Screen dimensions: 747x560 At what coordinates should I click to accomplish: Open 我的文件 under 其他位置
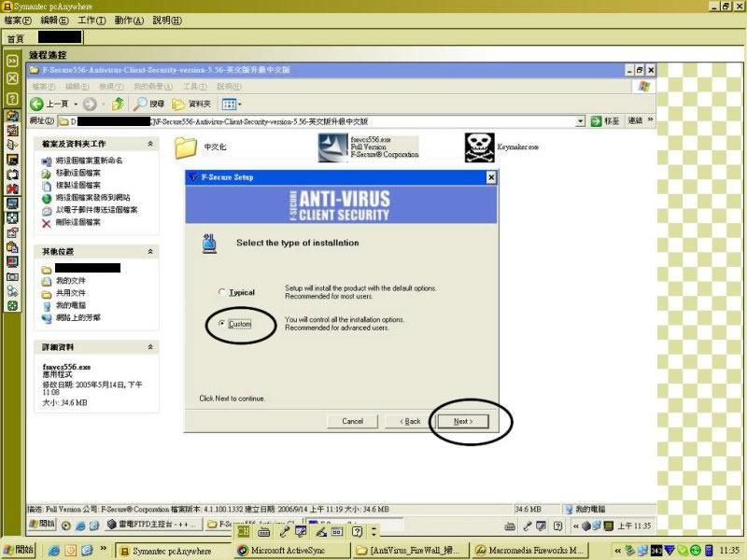[71, 281]
